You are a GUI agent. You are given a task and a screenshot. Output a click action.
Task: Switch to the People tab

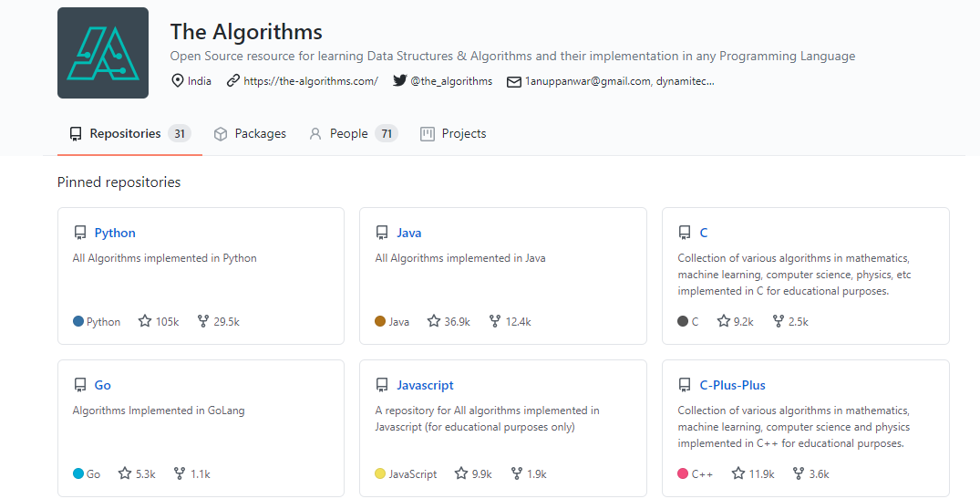pyautogui.click(x=353, y=134)
